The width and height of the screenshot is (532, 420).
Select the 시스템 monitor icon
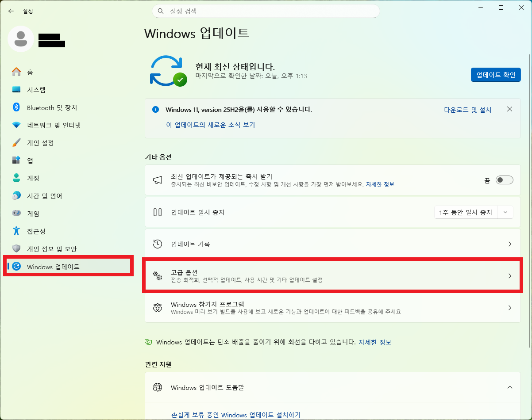pyautogui.click(x=16, y=90)
